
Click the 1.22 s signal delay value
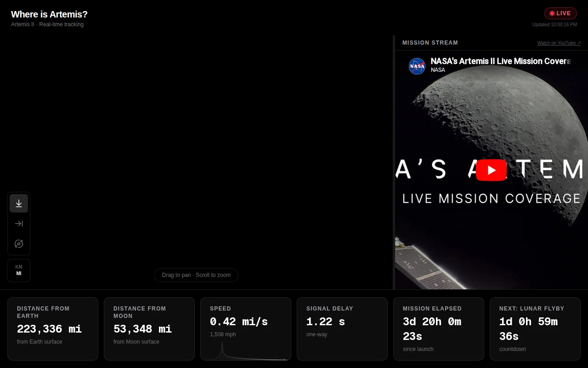[326, 322]
